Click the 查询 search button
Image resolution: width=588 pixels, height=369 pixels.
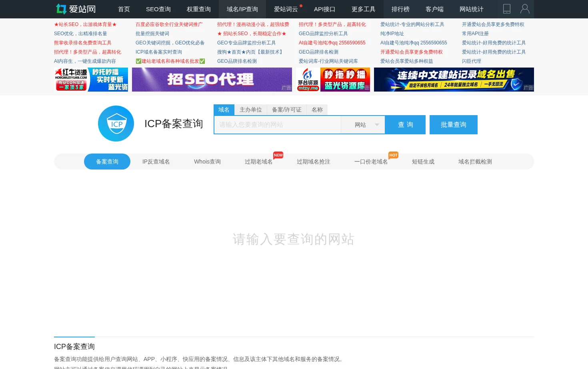click(x=406, y=125)
